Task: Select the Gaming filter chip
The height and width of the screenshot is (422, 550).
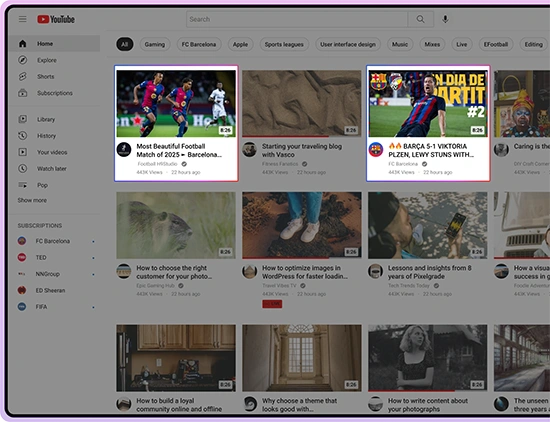Action: (155, 44)
